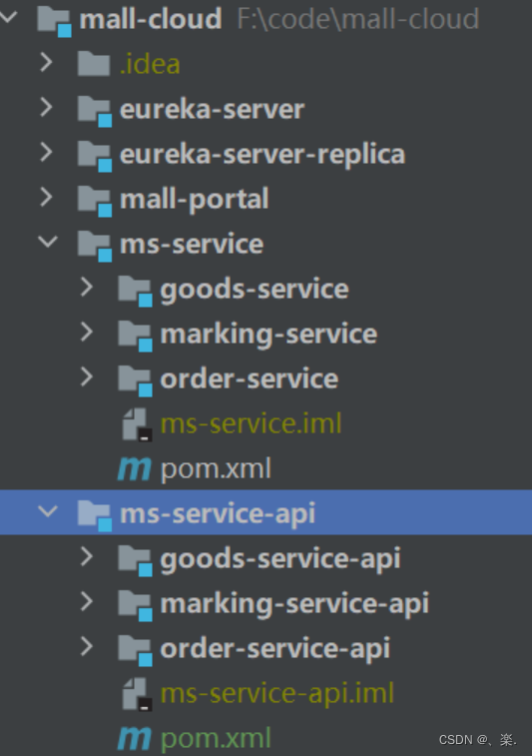The width and height of the screenshot is (532, 756).
Task: Expand the goods-service module
Action: click(87, 287)
